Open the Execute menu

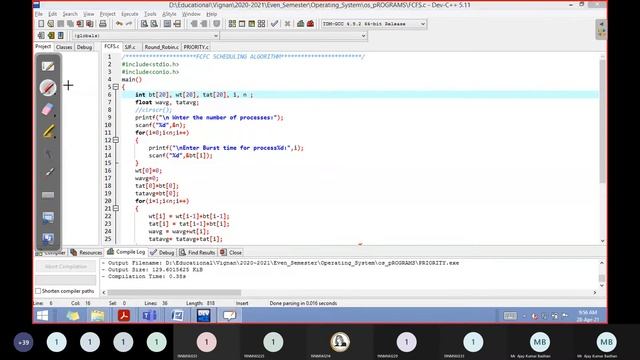tap(129, 14)
